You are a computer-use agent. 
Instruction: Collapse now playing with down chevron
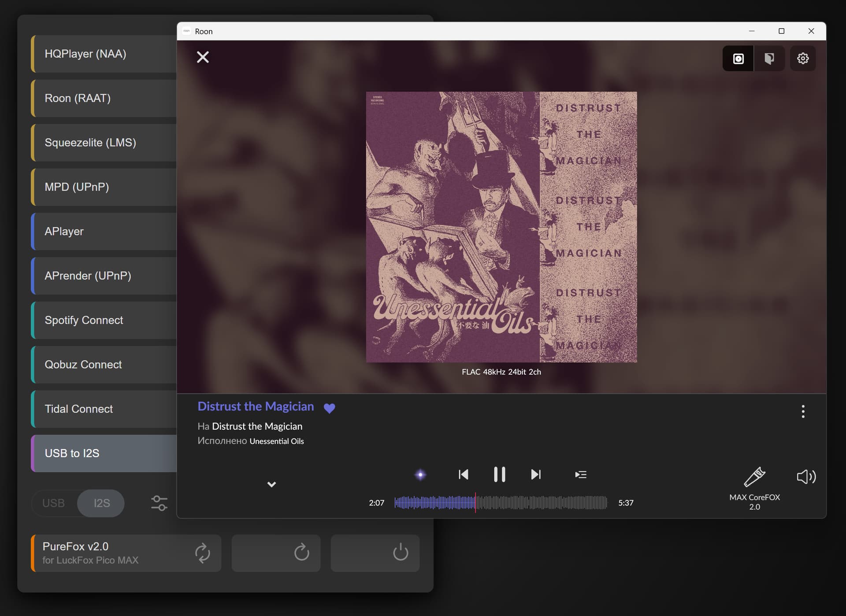pos(271,484)
